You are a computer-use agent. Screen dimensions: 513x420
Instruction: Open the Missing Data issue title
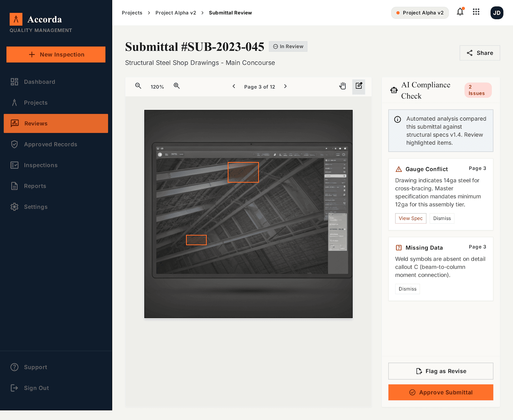click(424, 248)
